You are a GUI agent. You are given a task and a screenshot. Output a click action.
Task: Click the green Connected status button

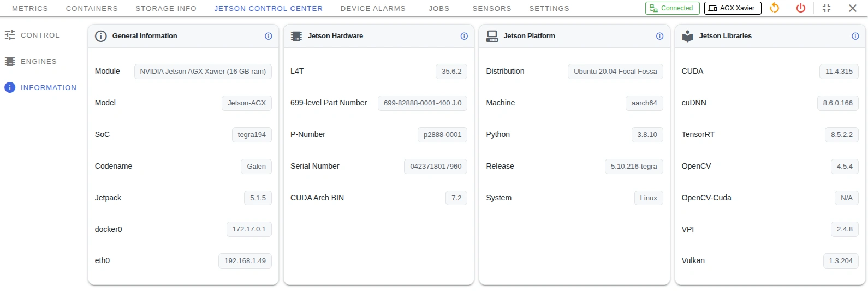click(x=671, y=8)
